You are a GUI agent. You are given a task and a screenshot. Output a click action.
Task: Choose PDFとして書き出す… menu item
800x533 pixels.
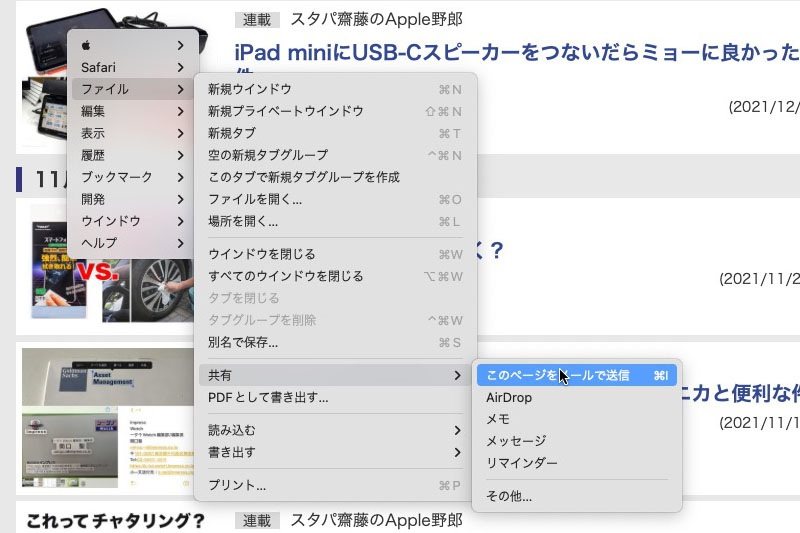tap(335, 397)
